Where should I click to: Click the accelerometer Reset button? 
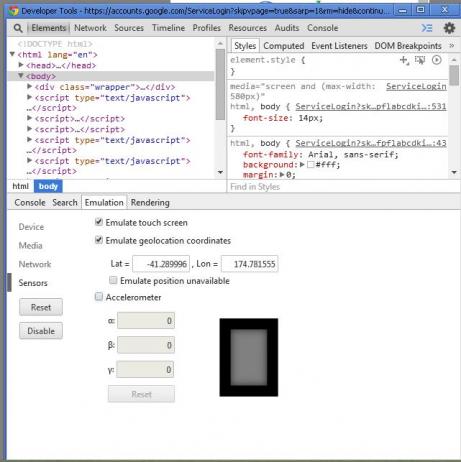click(x=141, y=394)
